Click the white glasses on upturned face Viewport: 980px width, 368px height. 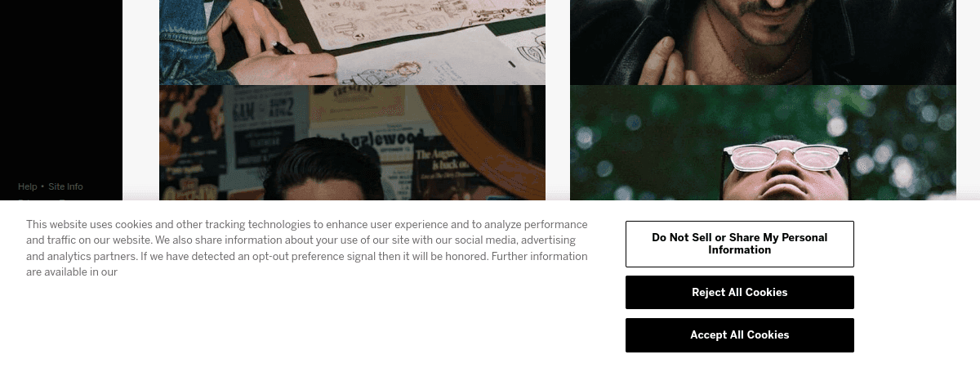786,156
